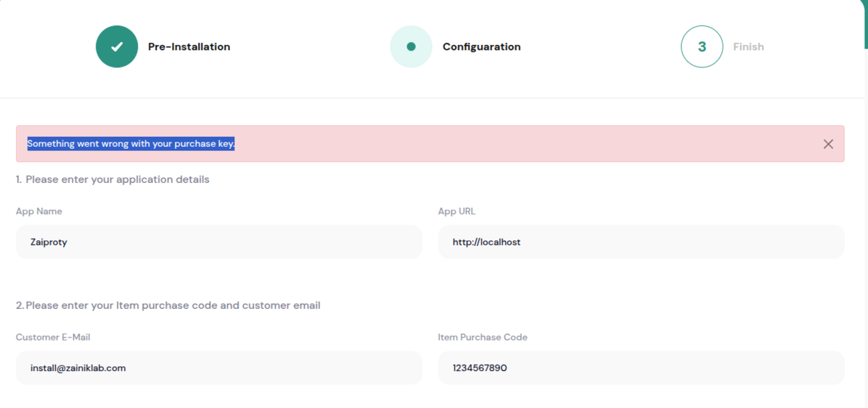
Task: Focus the Customer E-Mail input field
Action: click(218, 367)
